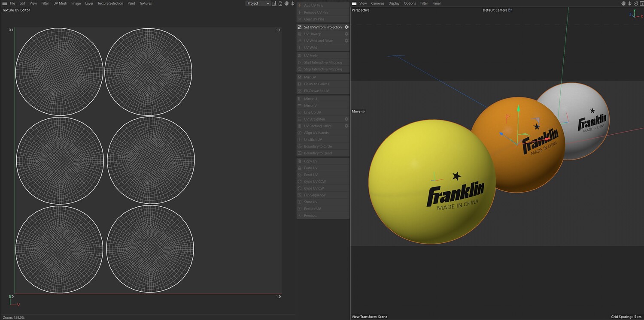Click the Mirror V icon
Image resolution: width=644 pixels, height=320 pixels.
click(300, 106)
